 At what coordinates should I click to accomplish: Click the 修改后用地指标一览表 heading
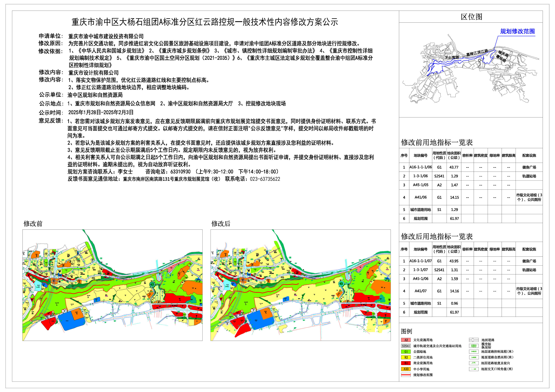click(437, 236)
